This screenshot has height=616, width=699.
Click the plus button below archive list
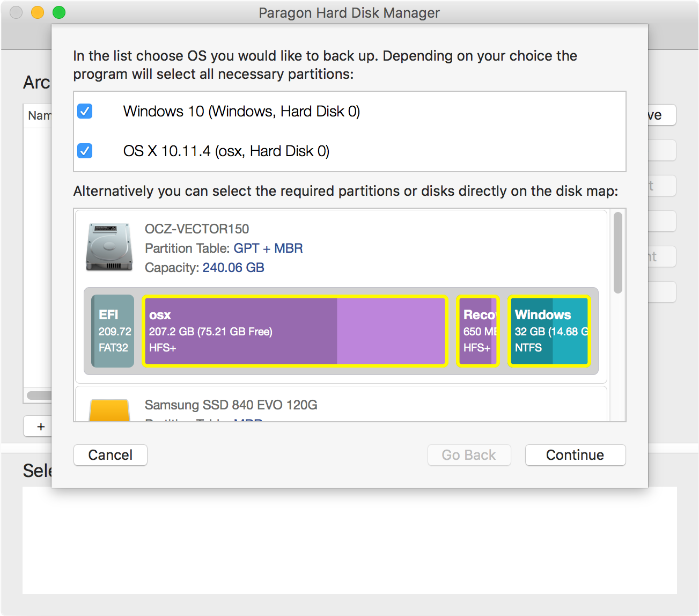pos(40,427)
